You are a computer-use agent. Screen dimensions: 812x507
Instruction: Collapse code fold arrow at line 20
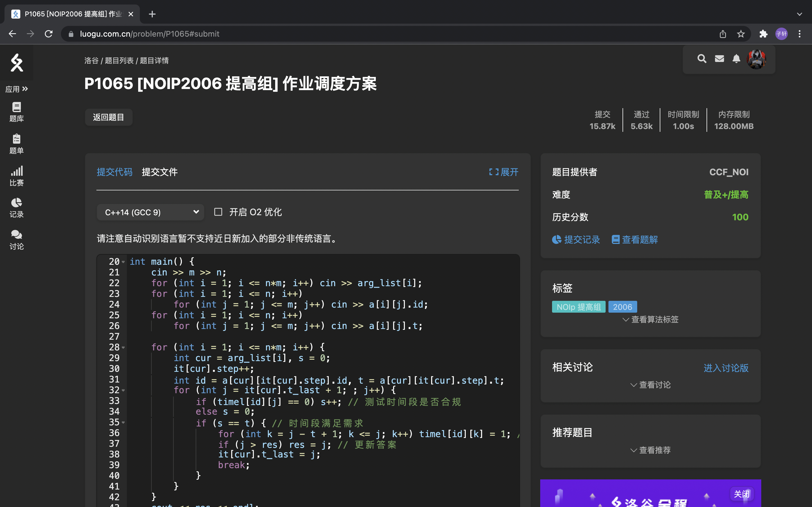[x=123, y=262]
